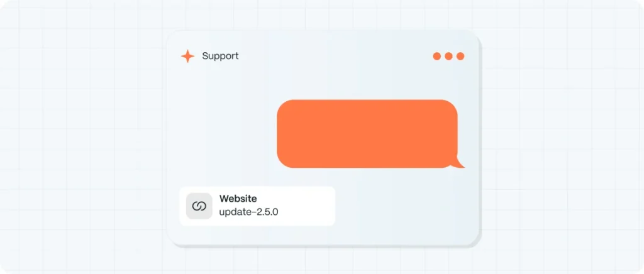Select the Support header label
The image size is (644, 274).
[x=220, y=56]
